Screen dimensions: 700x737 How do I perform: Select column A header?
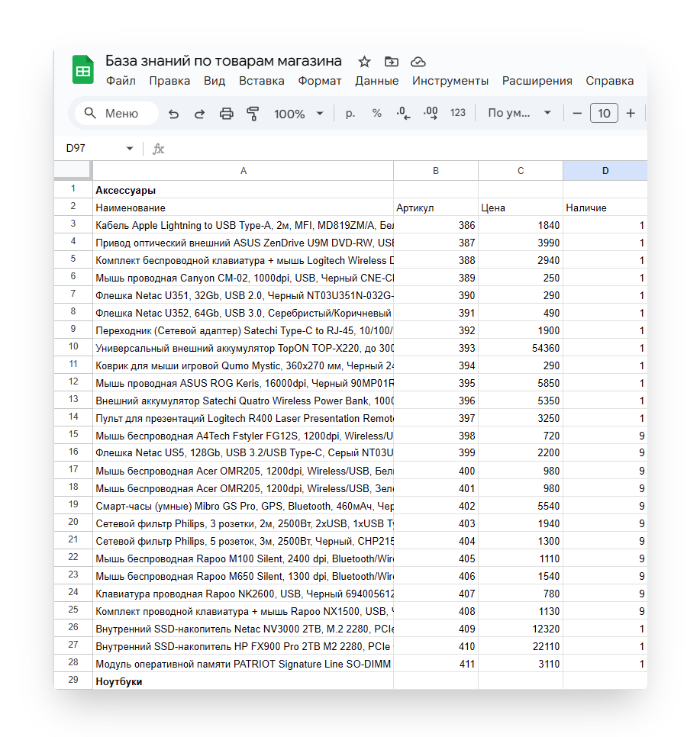pyautogui.click(x=244, y=171)
